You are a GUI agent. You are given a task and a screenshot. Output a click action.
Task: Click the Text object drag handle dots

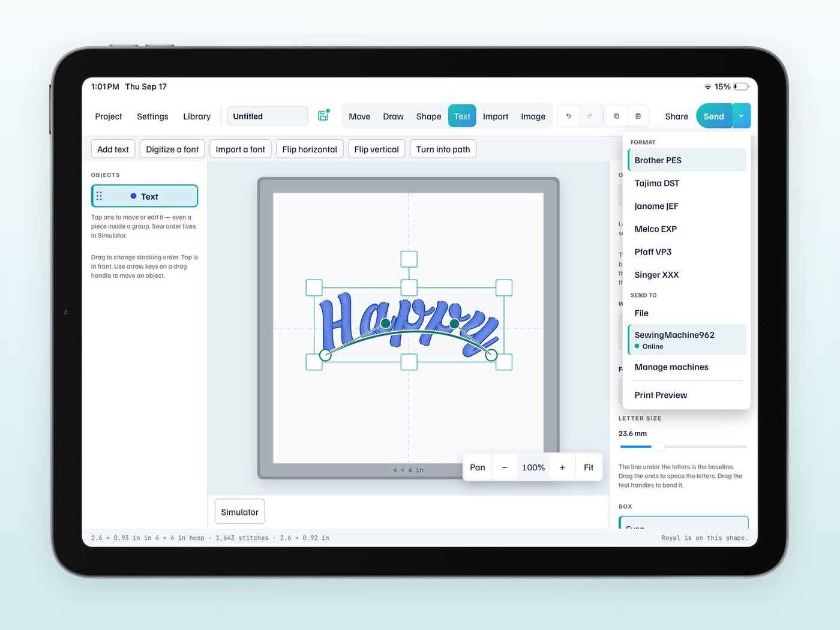tap(99, 196)
